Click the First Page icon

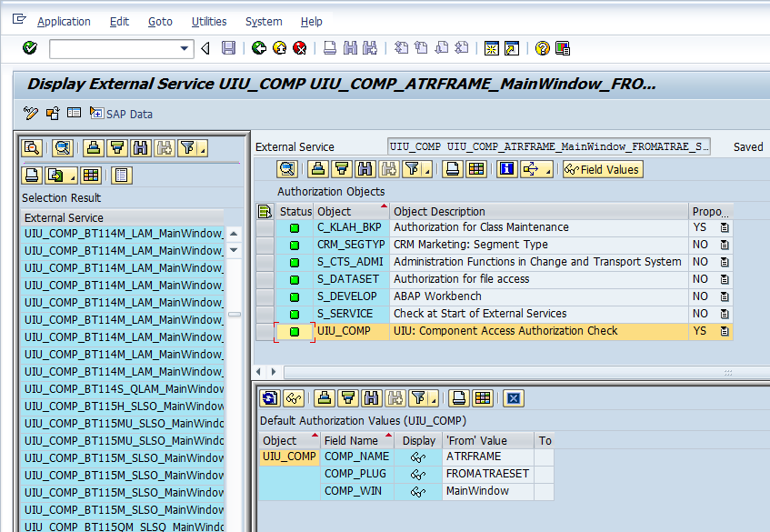(401, 47)
